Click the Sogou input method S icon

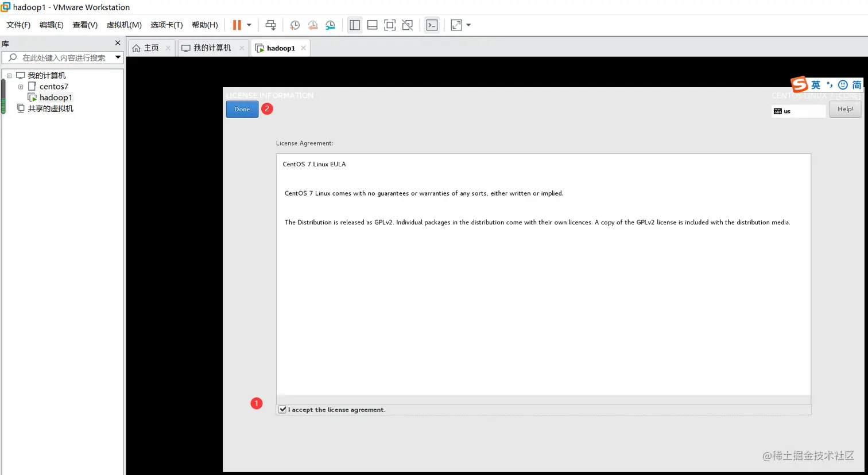pyautogui.click(x=799, y=84)
